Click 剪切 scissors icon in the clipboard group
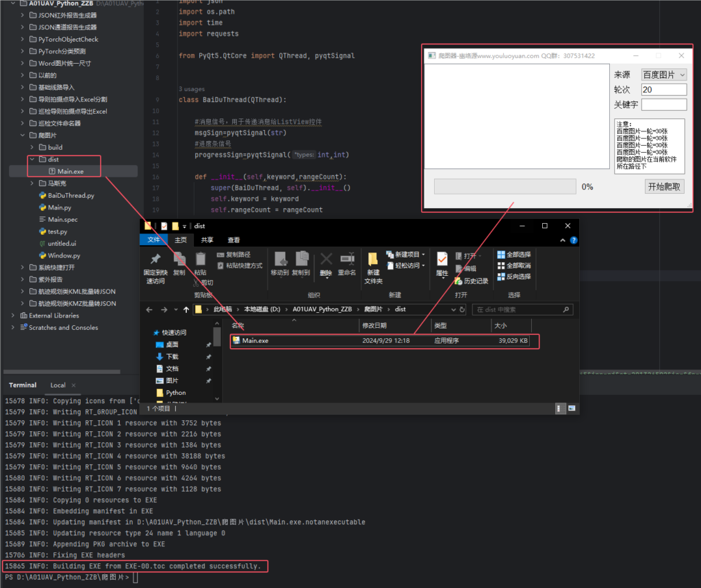The width and height of the screenshot is (701, 588). [x=196, y=283]
